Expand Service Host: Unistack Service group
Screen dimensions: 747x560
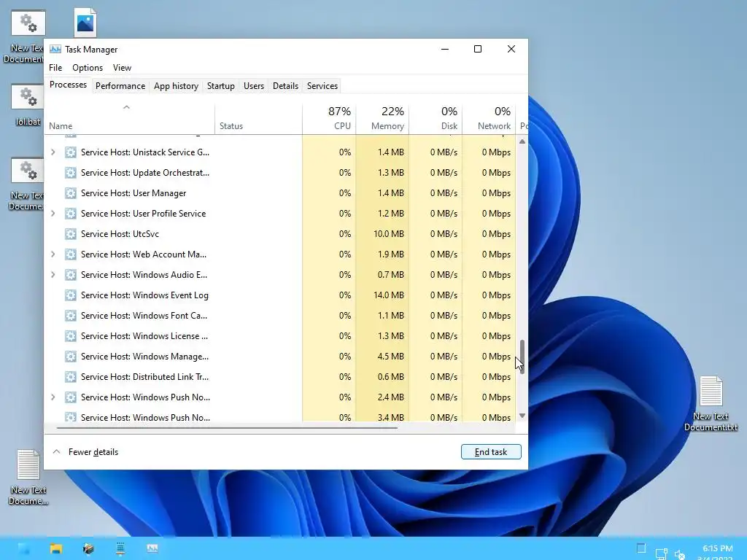pyautogui.click(x=53, y=152)
